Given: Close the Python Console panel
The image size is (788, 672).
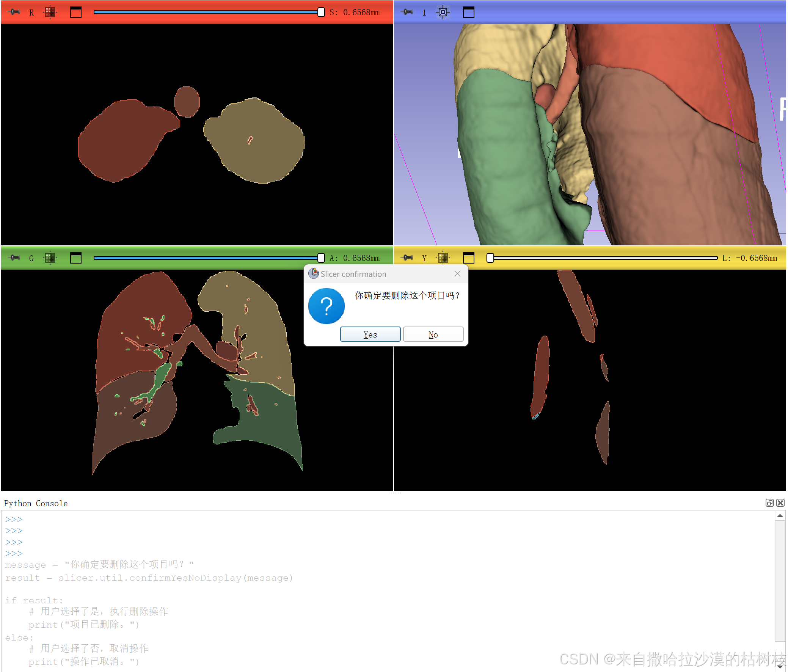Looking at the screenshot, I should (780, 503).
